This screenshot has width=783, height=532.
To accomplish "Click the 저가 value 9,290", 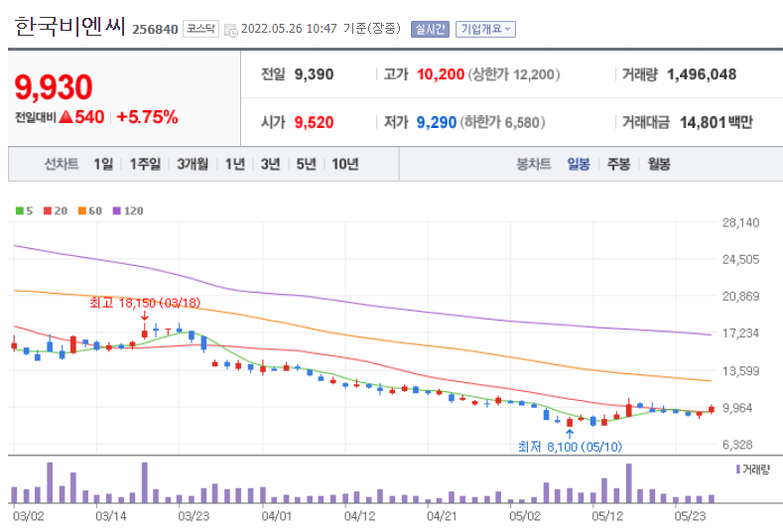I will [437, 122].
